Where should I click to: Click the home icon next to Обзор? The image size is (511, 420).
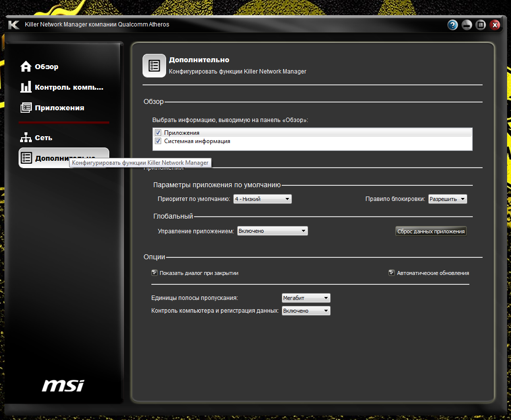[26, 67]
